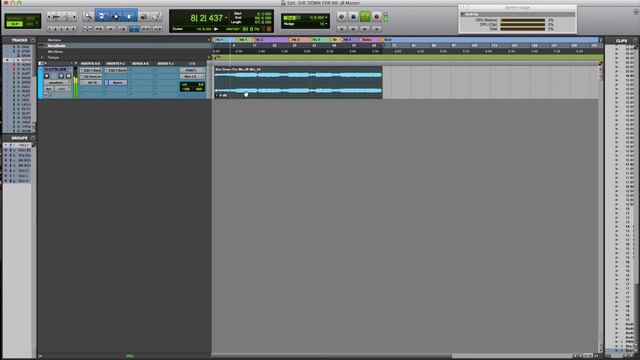Enable Spot edit mode
Viewport: 640px width, 360px height.
pyautogui.click(x=31, y=18)
